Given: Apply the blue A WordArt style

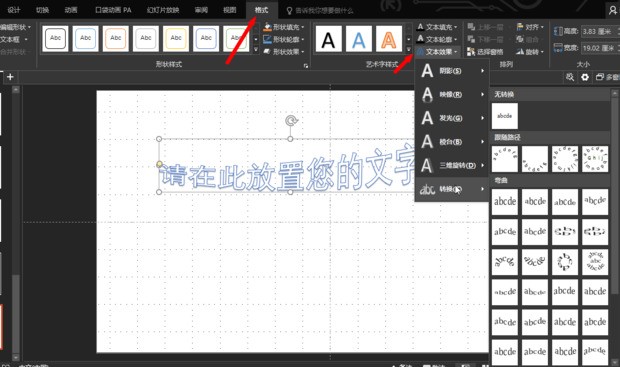Looking at the screenshot, I should pyautogui.click(x=359, y=39).
